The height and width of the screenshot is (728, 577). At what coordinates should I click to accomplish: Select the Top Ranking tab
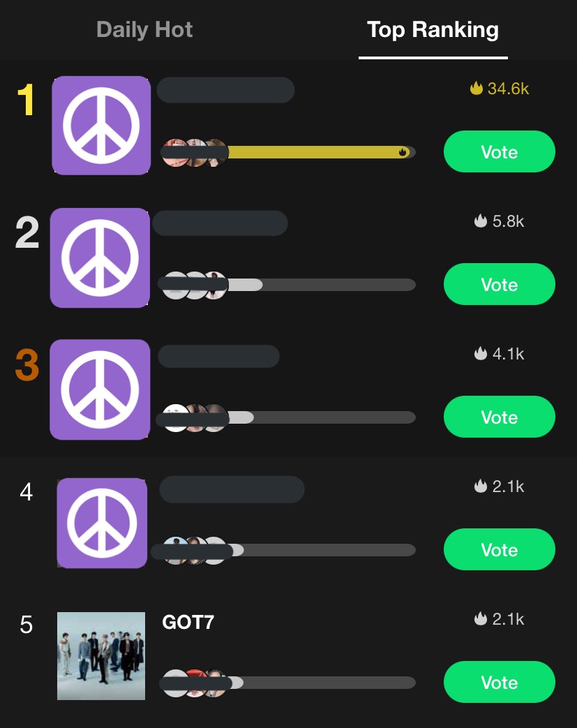pyautogui.click(x=433, y=30)
